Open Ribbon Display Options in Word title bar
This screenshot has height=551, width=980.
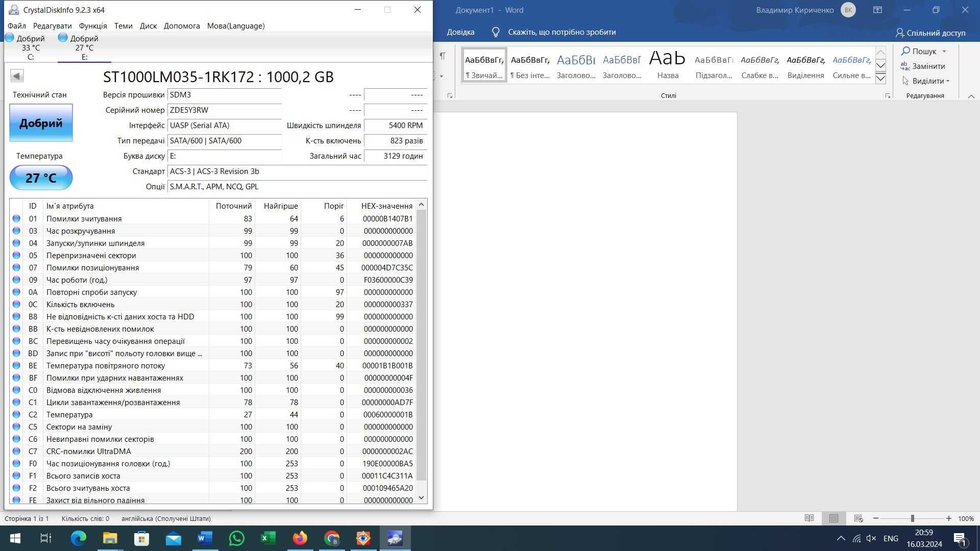point(877,10)
